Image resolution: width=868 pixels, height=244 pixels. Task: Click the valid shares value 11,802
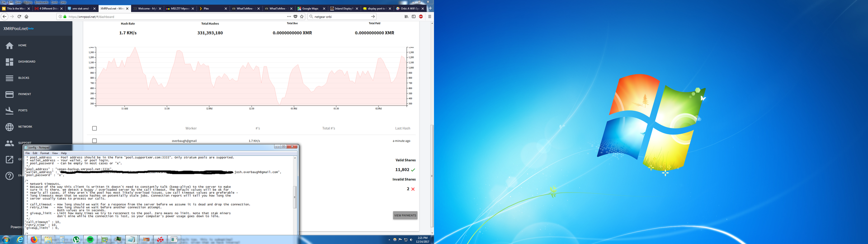point(402,169)
